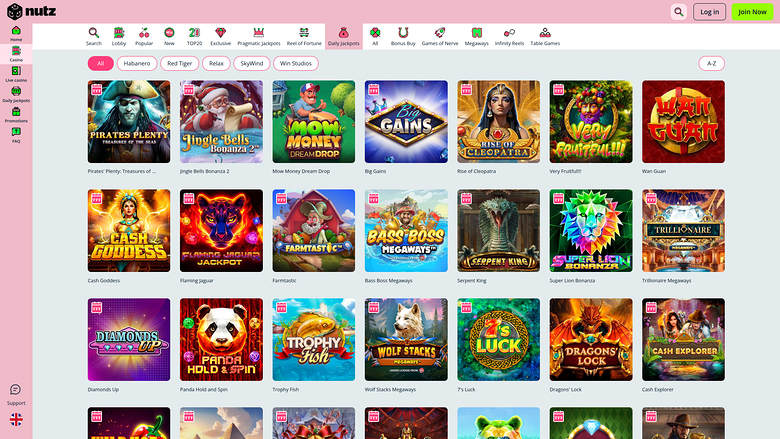
Task: Open Wan Guan game thumbnail
Action: tap(683, 122)
